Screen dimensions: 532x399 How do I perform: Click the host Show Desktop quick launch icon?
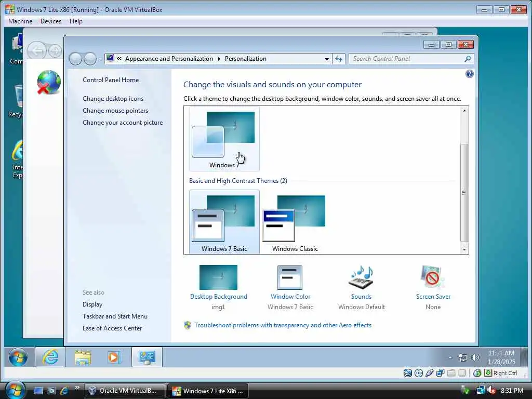[x=38, y=391]
